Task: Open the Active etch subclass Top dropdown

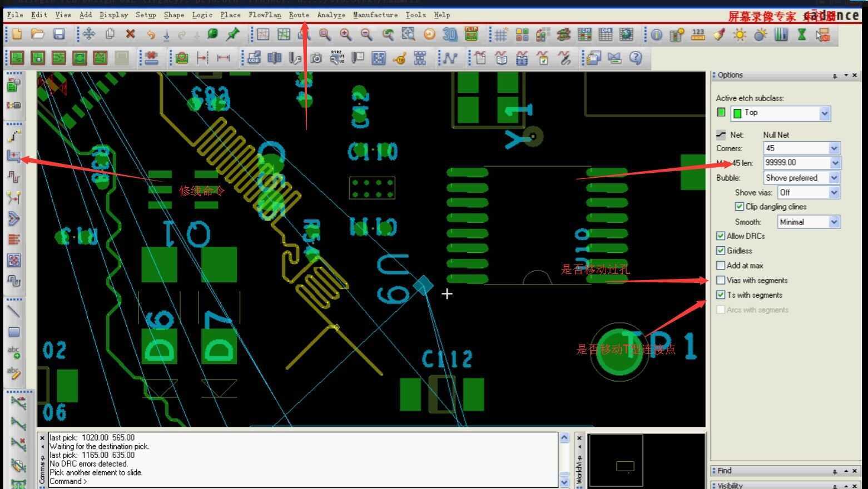Action: click(x=825, y=113)
